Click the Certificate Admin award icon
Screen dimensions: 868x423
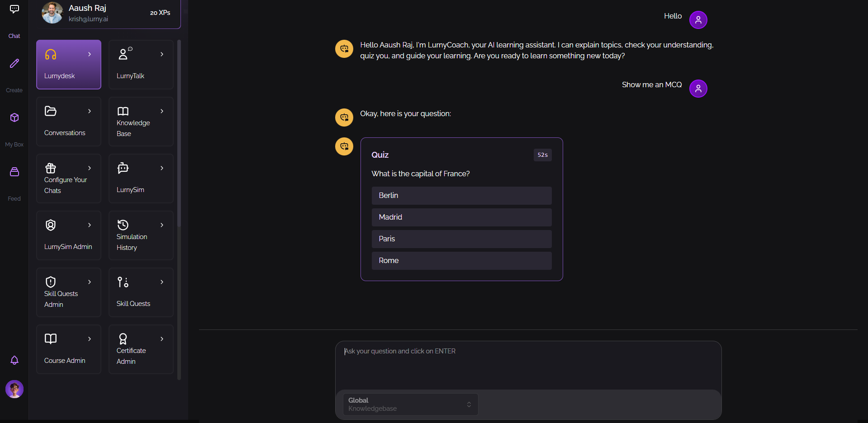coord(123,338)
